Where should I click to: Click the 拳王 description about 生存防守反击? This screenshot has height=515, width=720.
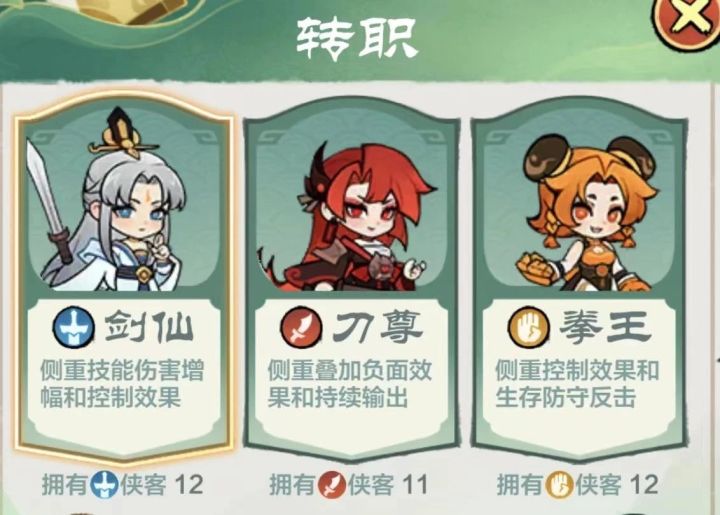point(577,384)
